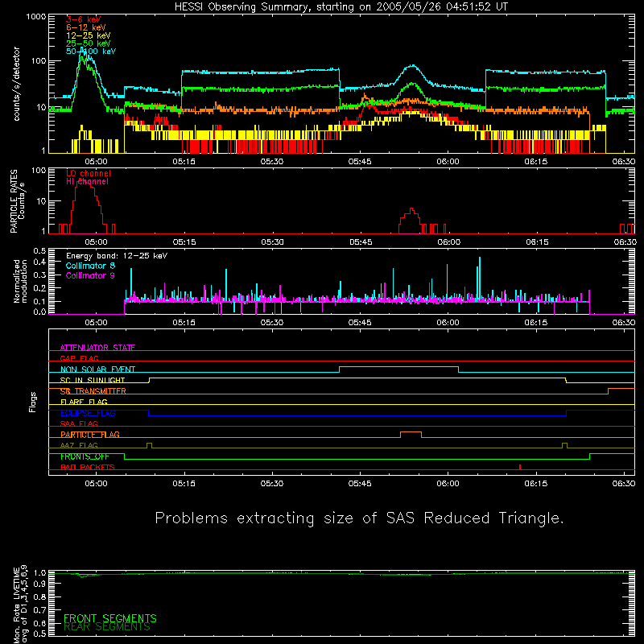Viewport: 644px width, 644px height.
Task: Click the SC TRANSMITTER flag label
Action: [93, 391]
